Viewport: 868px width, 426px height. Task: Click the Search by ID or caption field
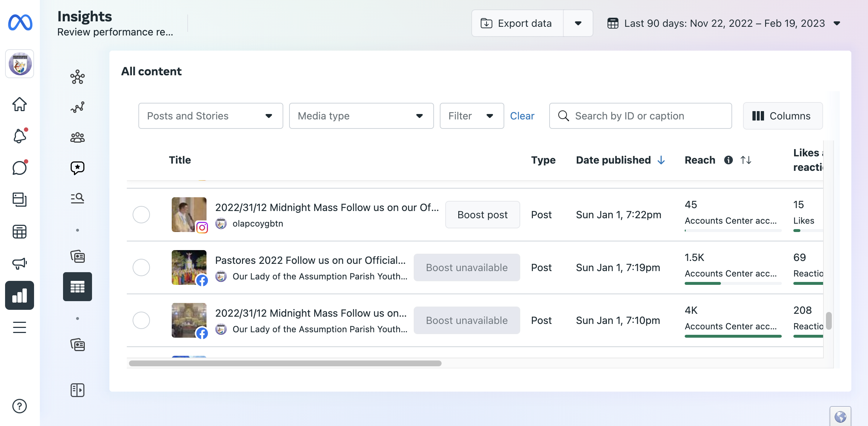tap(640, 116)
